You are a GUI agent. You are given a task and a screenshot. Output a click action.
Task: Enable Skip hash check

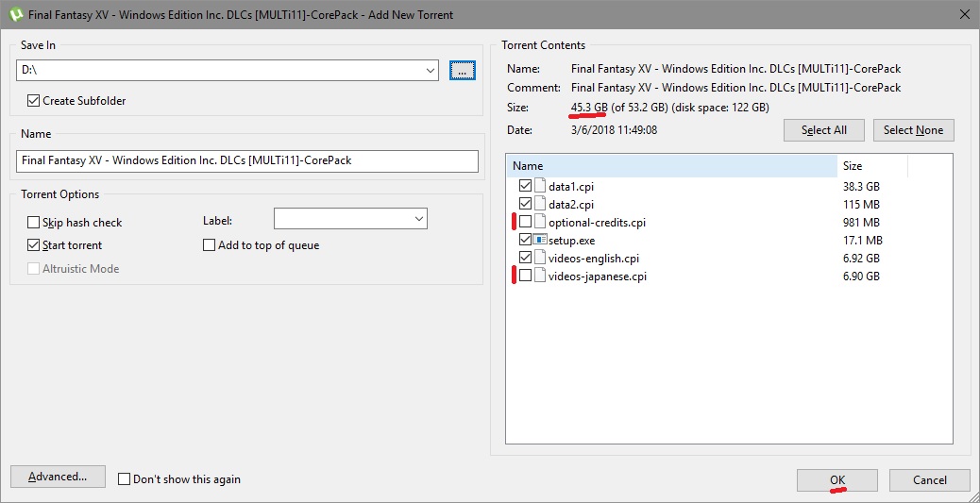(x=33, y=223)
